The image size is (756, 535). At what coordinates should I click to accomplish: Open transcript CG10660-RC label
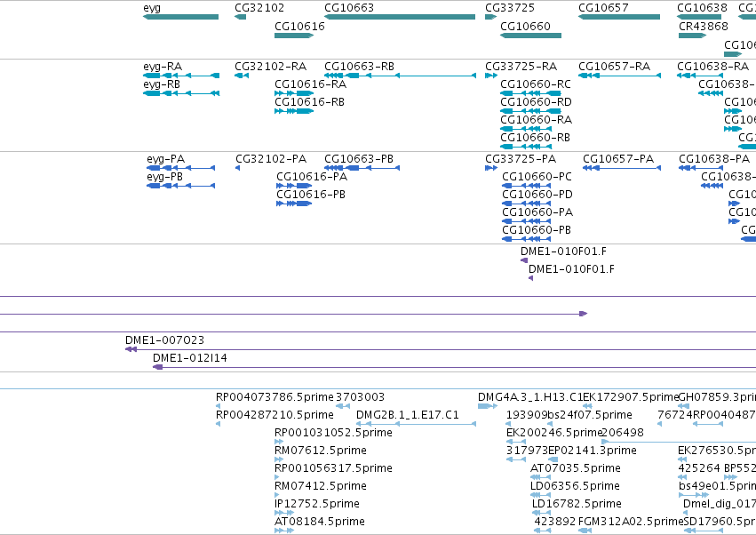(536, 84)
